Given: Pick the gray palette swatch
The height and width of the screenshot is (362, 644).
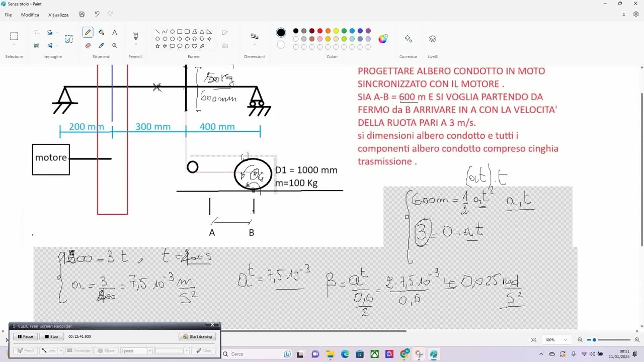Looking at the screenshot, I should point(304,31).
